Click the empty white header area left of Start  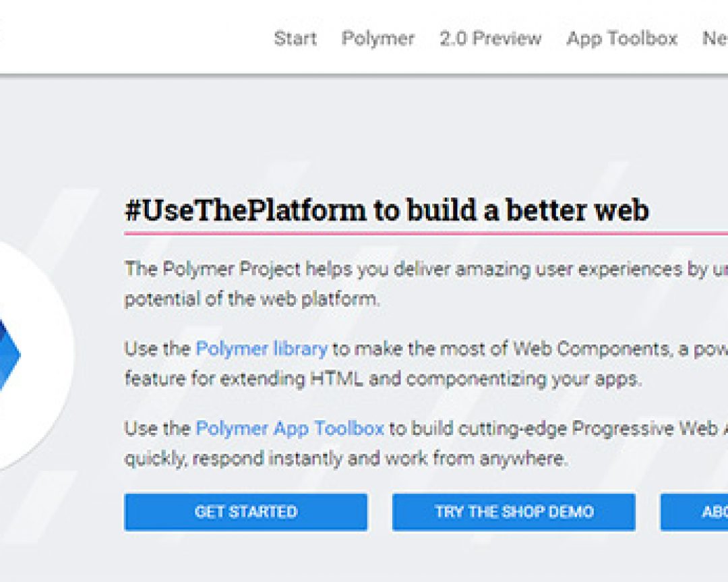135,37
